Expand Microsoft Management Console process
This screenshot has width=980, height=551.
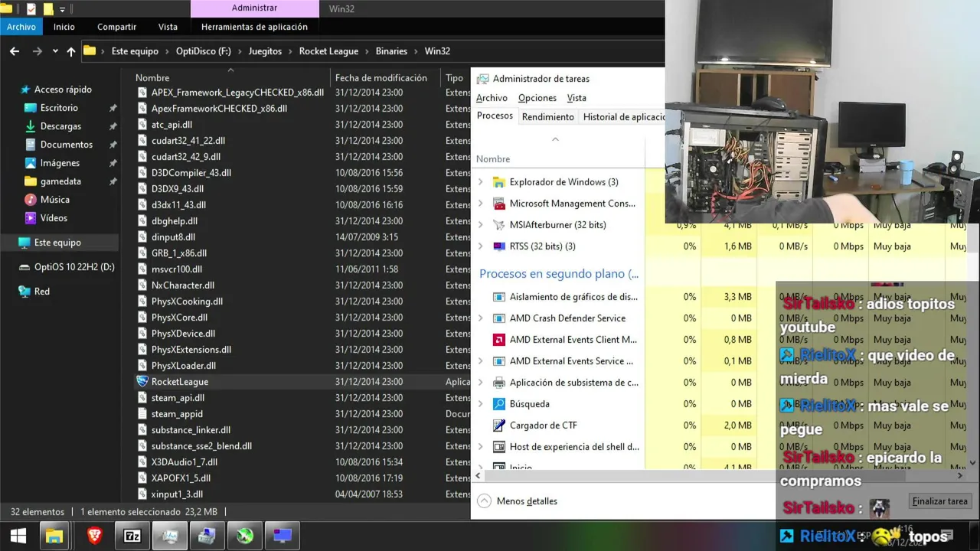click(x=481, y=204)
